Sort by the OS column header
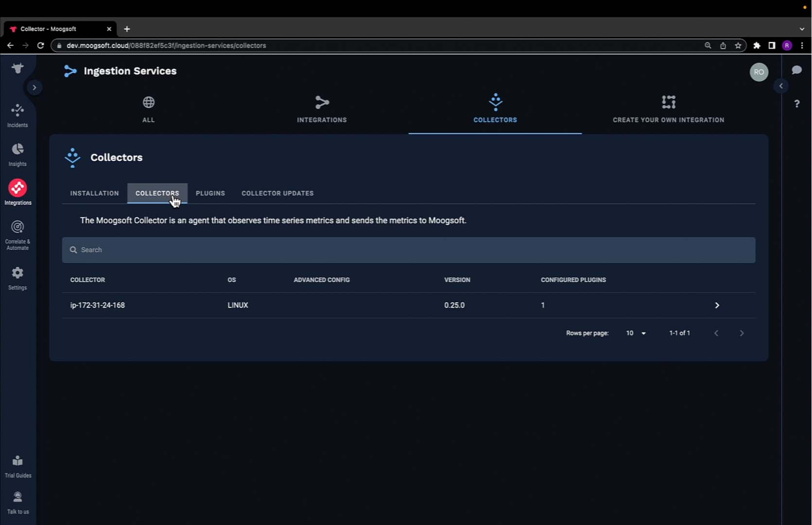Screen dimensions: 812x525 point(232,280)
